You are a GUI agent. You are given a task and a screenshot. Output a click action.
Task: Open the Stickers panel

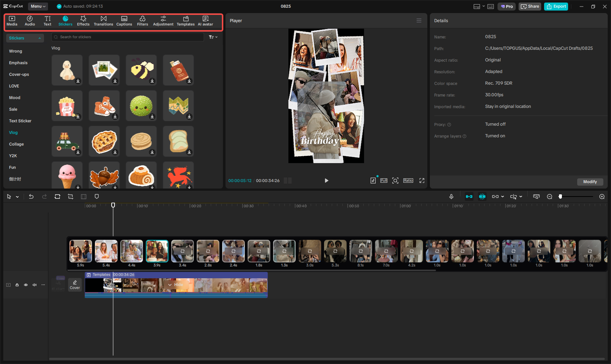click(65, 20)
